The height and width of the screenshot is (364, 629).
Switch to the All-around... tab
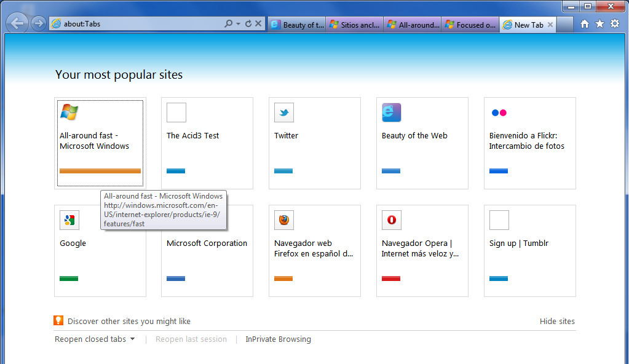click(x=413, y=25)
